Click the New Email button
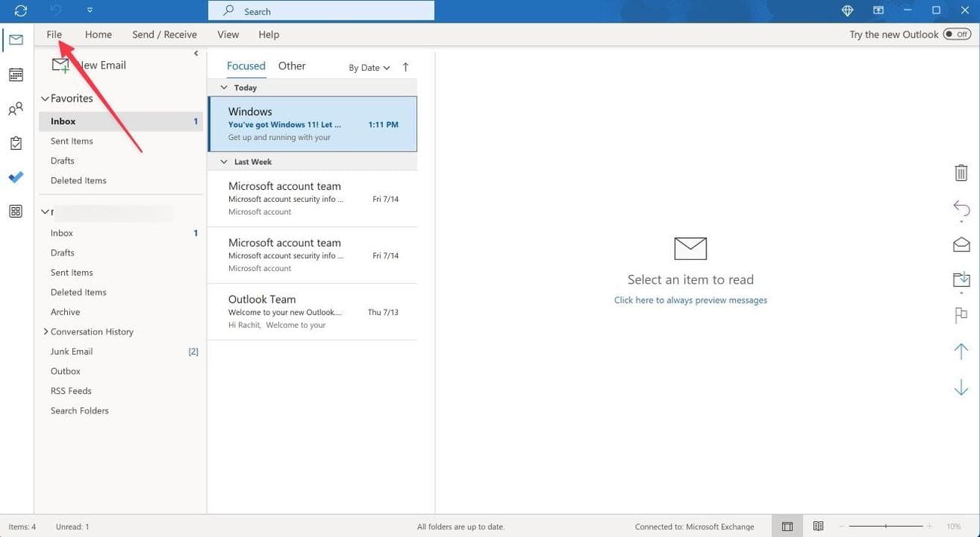This screenshot has width=980, height=537. point(89,66)
